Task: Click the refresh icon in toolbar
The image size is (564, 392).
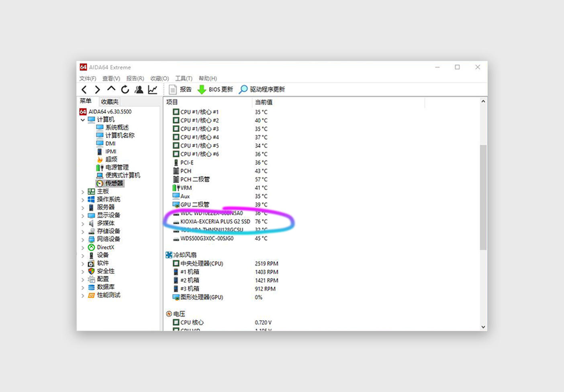Action: pyautogui.click(x=125, y=89)
